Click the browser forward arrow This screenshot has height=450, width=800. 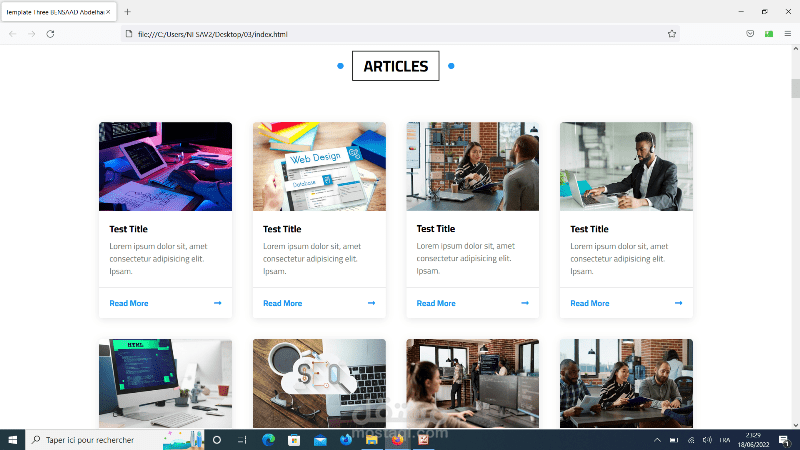pos(32,34)
